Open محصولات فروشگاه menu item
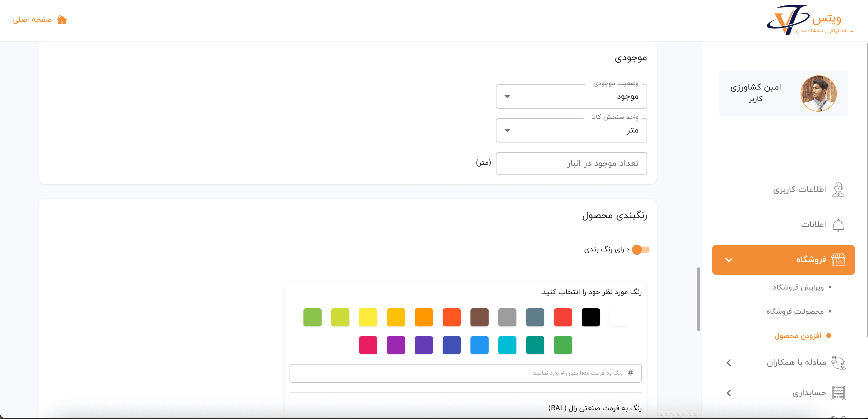Screen dimensions: 868x419 click(795, 312)
